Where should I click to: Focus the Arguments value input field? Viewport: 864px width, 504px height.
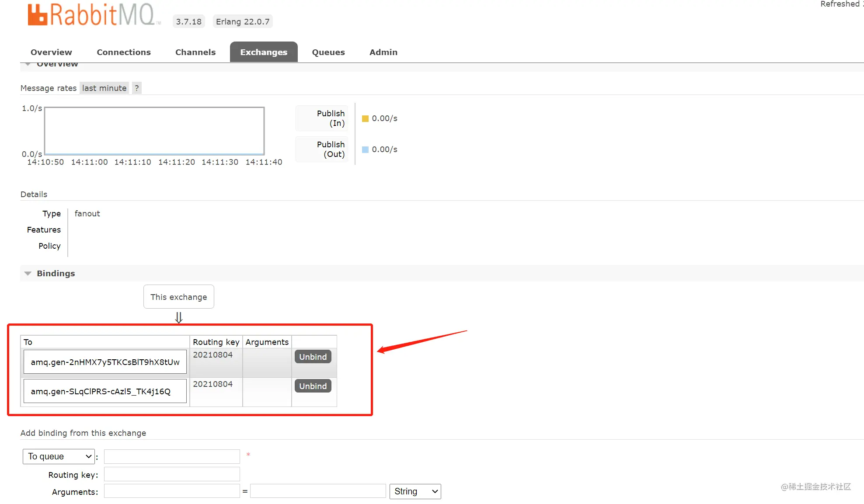tap(318, 491)
